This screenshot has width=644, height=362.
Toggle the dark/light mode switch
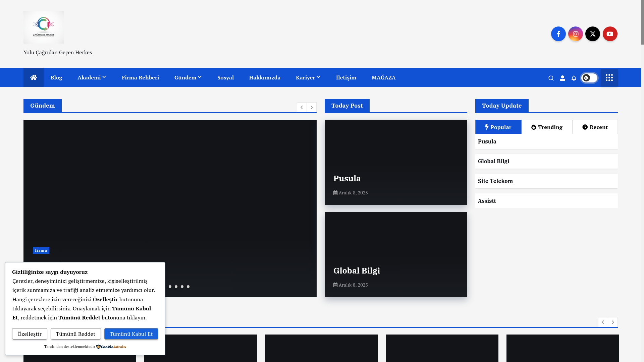pos(589,78)
